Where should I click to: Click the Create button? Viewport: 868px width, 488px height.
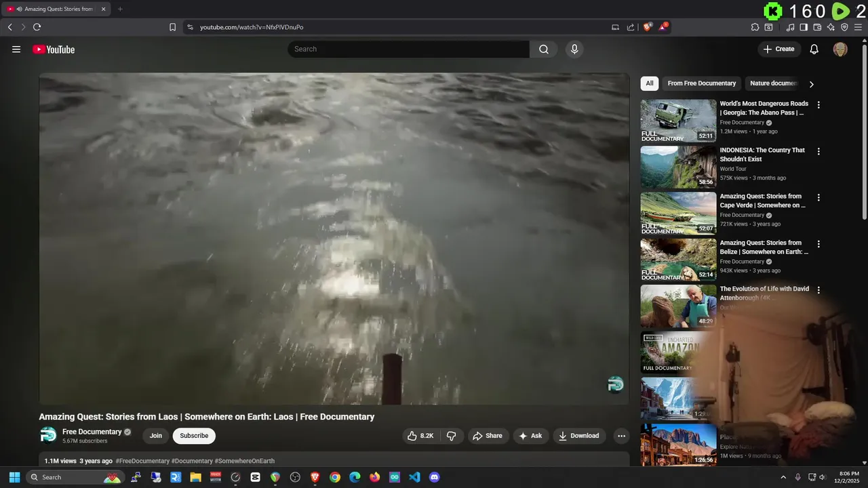[779, 49]
